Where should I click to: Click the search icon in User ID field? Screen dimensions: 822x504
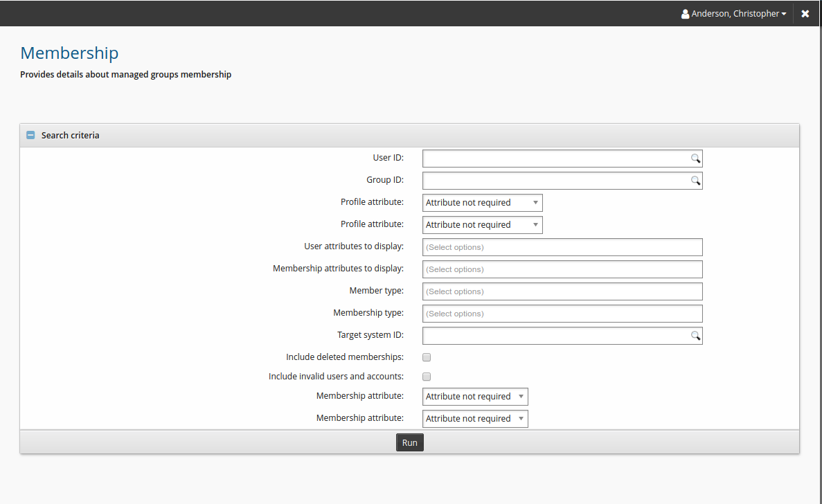(x=695, y=159)
